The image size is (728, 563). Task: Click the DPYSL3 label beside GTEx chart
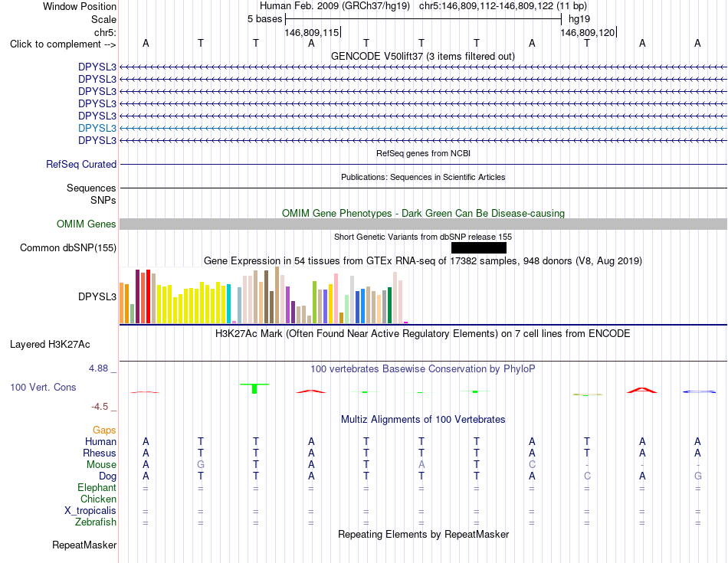pyautogui.click(x=97, y=296)
